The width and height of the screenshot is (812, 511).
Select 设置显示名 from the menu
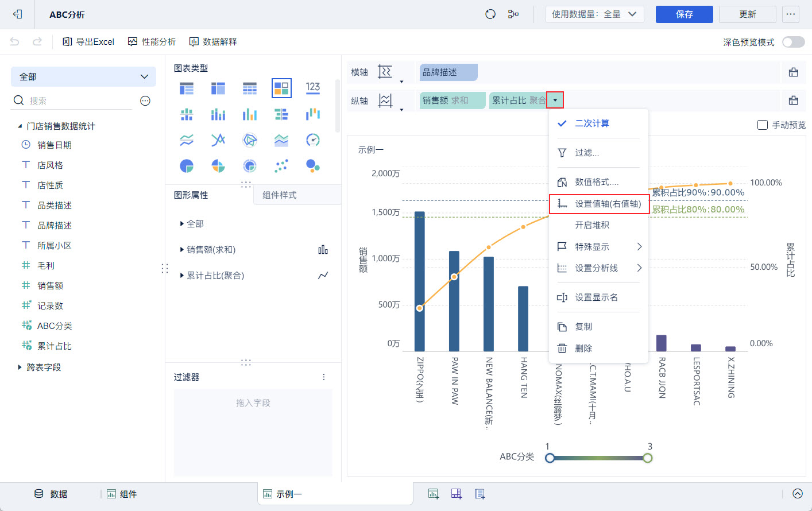pos(599,297)
